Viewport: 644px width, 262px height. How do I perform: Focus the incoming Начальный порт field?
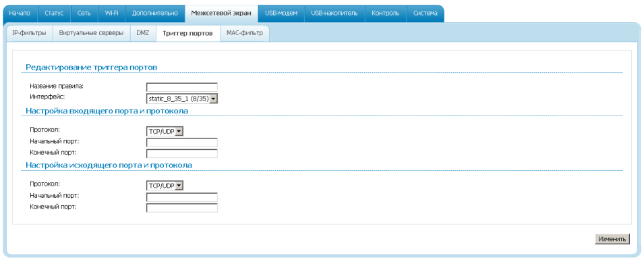tap(182, 142)
